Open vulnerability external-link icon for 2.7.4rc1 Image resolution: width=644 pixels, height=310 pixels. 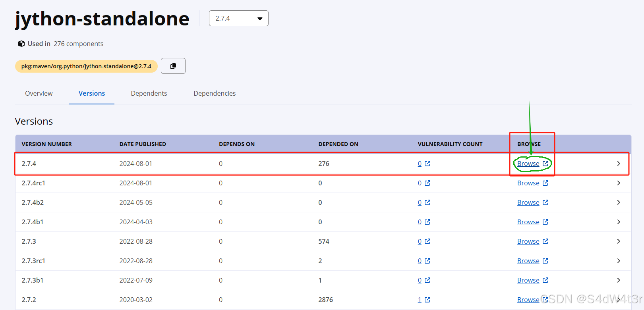(x=427, y=183)
